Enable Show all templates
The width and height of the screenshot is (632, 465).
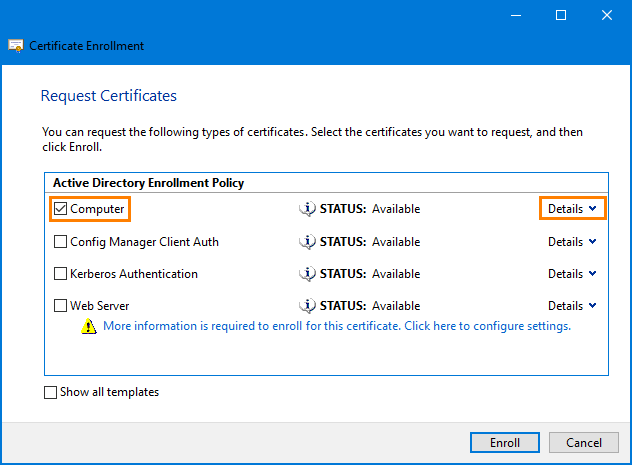(x=50, y=392)
